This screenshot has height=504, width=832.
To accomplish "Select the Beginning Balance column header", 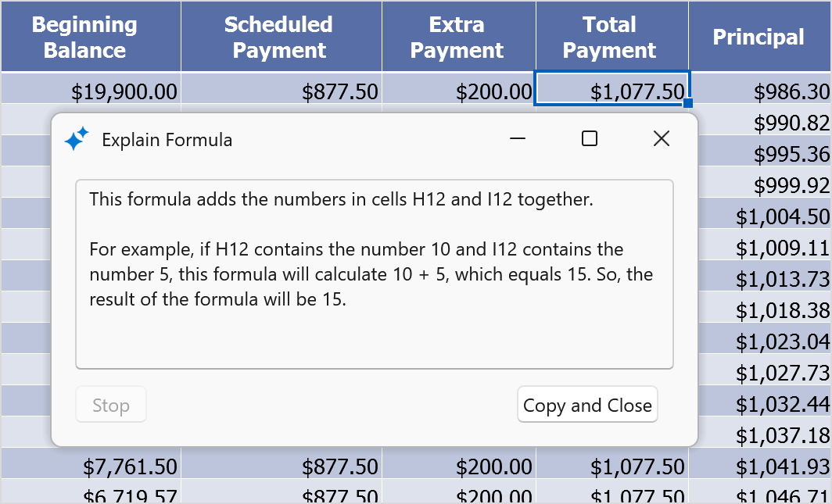I will coord(84,37).
